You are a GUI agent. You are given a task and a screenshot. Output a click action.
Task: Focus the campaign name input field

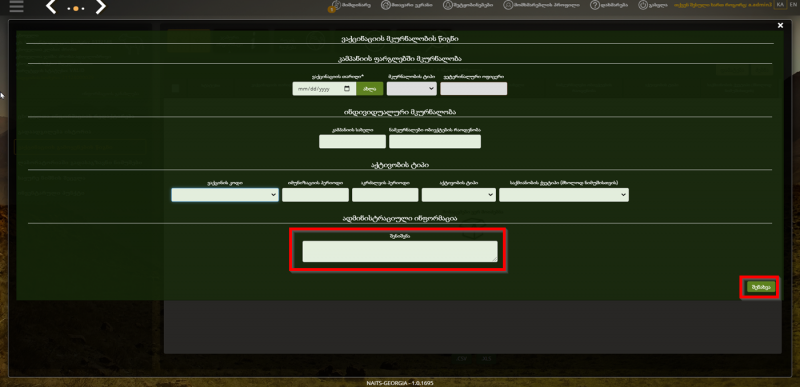point(353,142)
